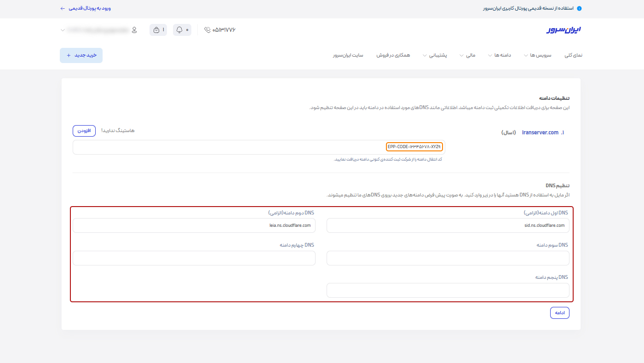Click the IranServer logo

(x=564, y=30)
